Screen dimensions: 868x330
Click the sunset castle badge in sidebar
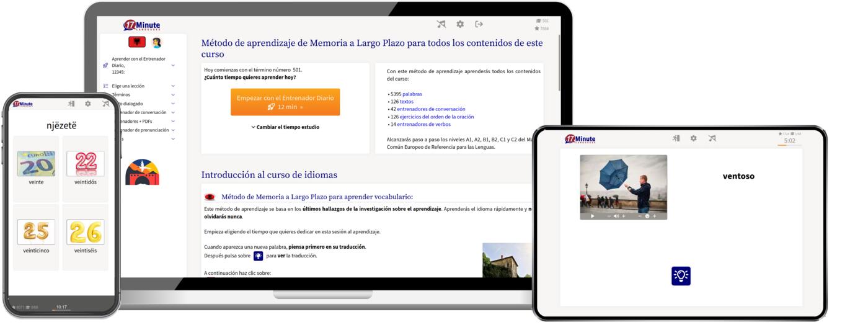pos(142,172)
